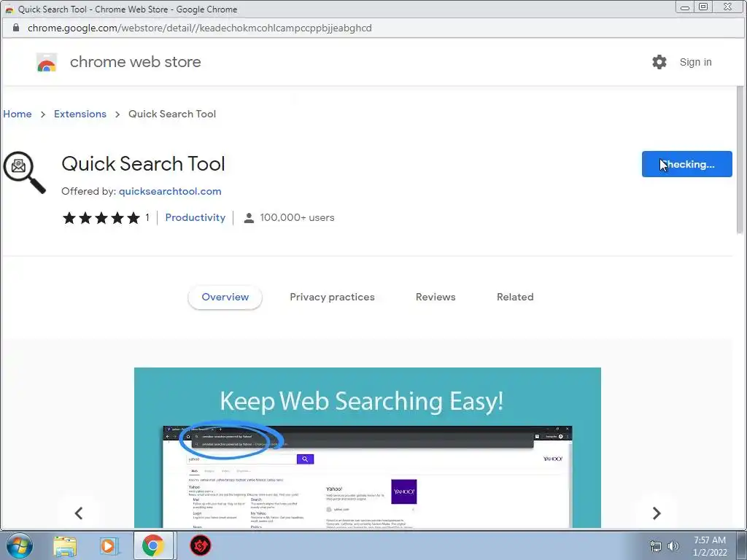Go to Extensions breadcrumb link
Image resolution: width=747 pixels, height=560 pixels.
click(x=80, y=114)
